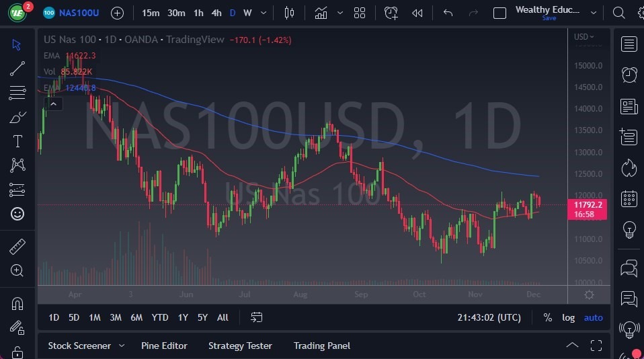Open the NAS100USD symbol search
The width and height of the screenshot is (644, 359).
tap(71, 13)
